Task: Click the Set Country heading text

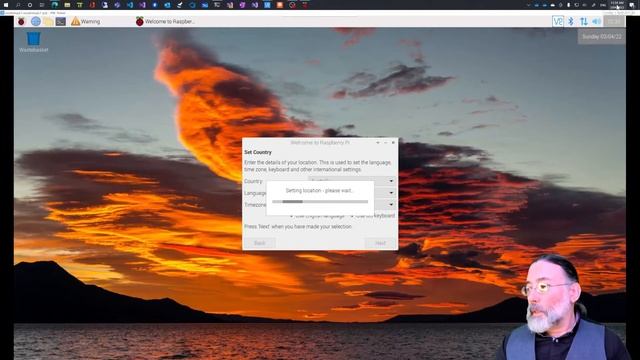Action: click(x=258, y=152)
